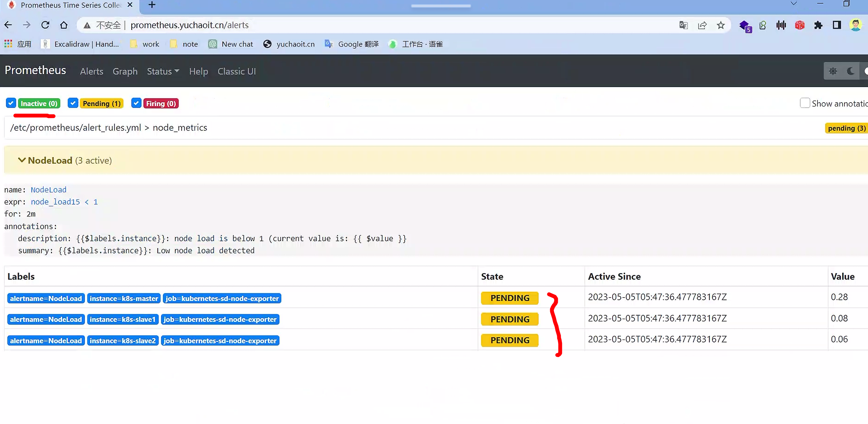Reload the page with the refresh icon
Screen dimensions: 868x424
pyautogui.click(x=45, y=25)
